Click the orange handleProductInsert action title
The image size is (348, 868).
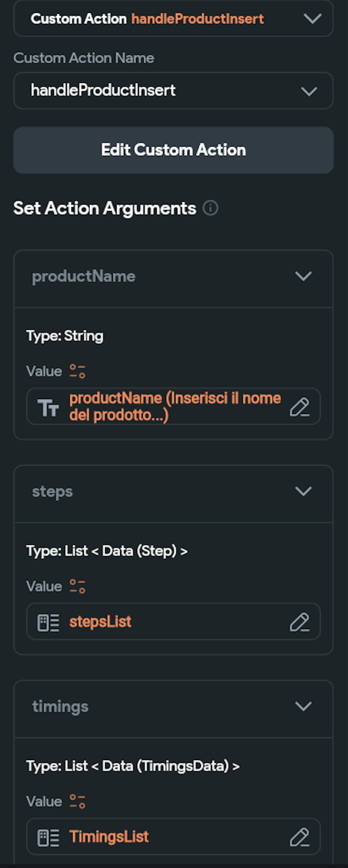click(197, 19)
